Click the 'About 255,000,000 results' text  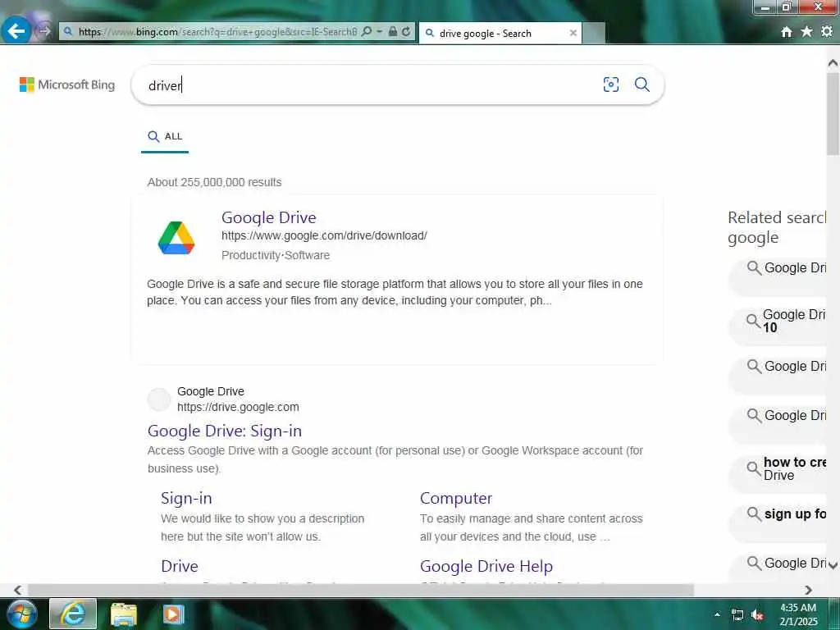point(214,182)
